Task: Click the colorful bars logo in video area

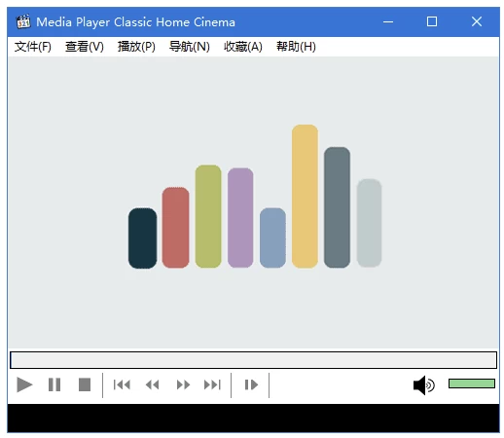Action: (255, 197)
